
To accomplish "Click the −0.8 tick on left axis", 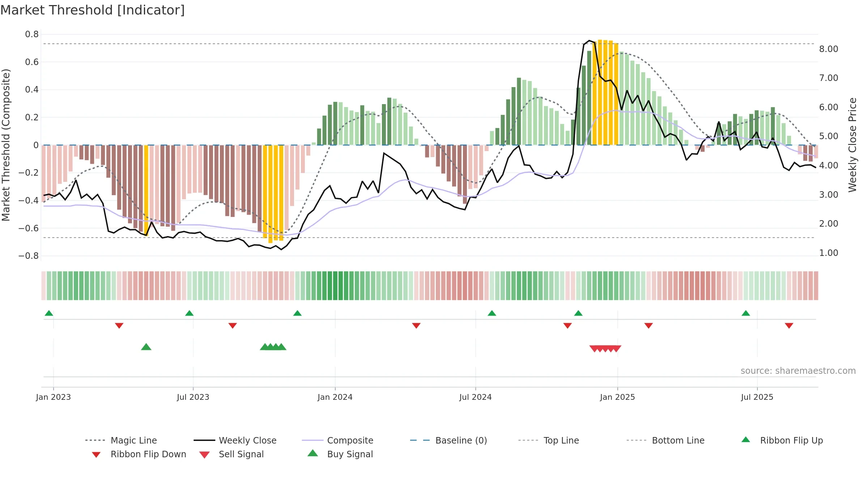I will (28, 256).
